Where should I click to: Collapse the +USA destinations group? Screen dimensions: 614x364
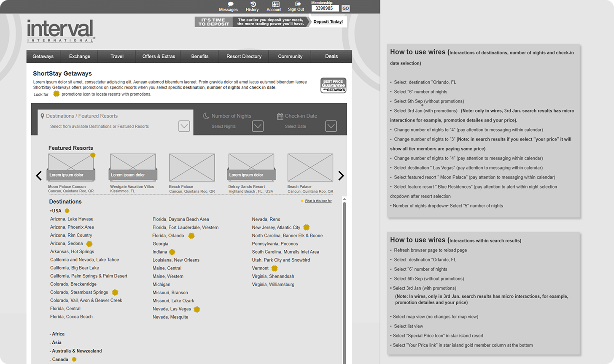55,211
